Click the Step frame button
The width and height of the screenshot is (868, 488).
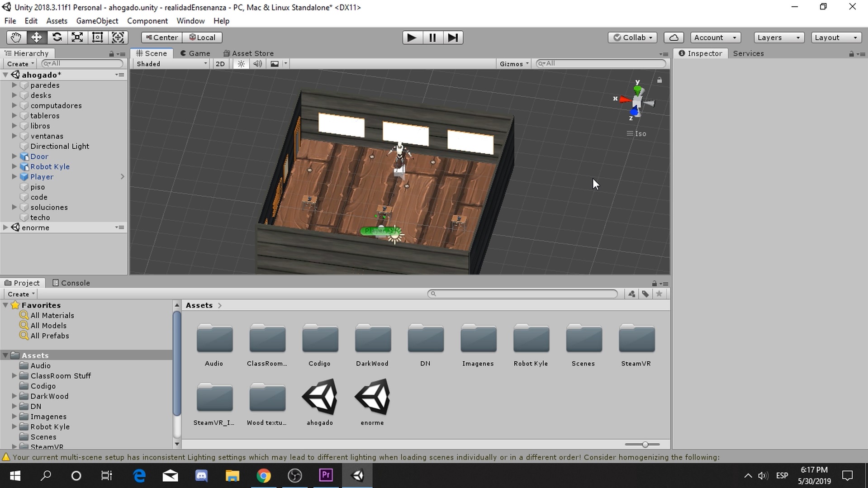coord(453,38)
